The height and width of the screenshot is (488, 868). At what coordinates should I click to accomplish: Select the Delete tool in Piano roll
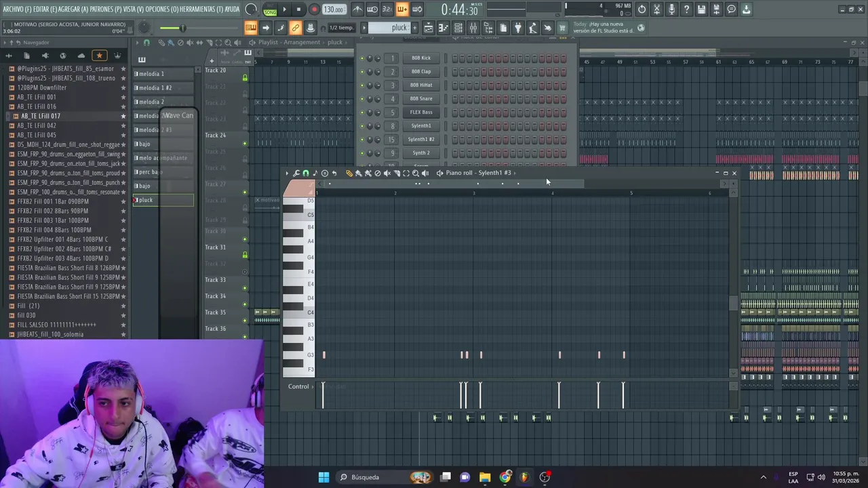click(378, 174)
